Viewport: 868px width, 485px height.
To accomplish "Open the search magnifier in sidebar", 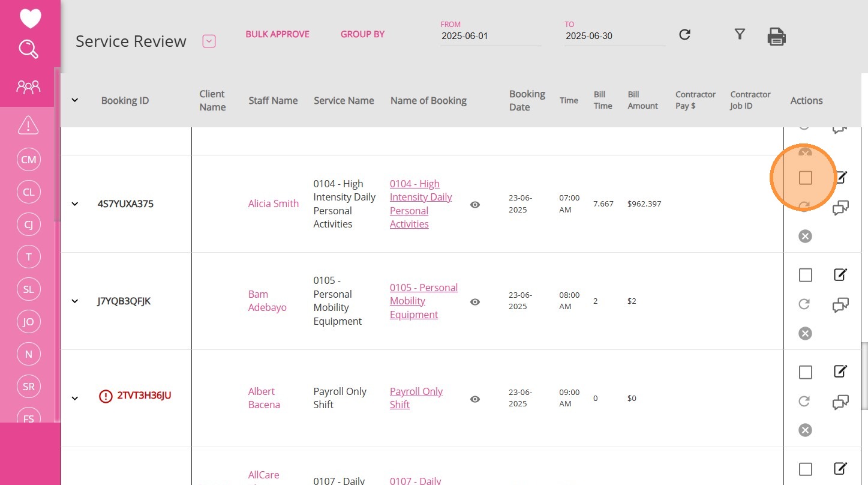I will click(x=28, y=49).
